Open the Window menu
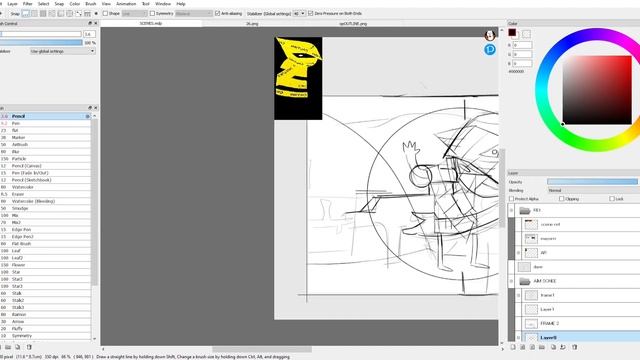 click(163, 4)
